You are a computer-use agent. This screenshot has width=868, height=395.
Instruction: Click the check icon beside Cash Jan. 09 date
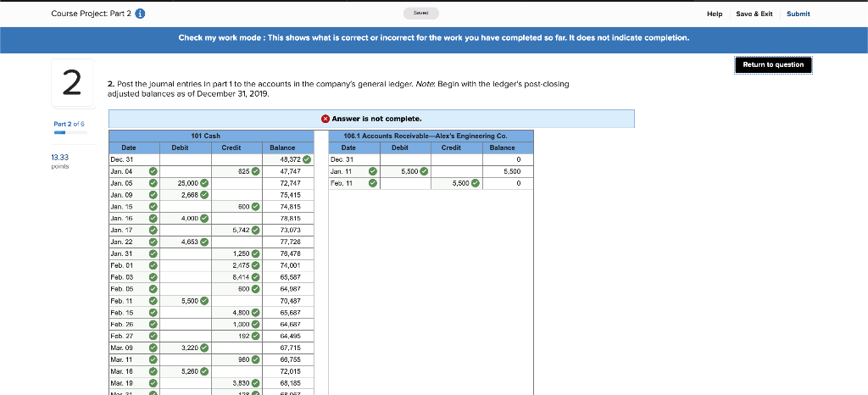coord(153,195)
